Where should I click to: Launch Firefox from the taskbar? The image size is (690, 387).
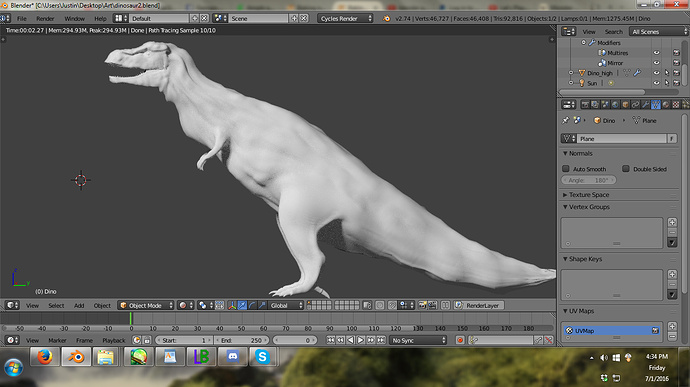[x=45, y=357]
